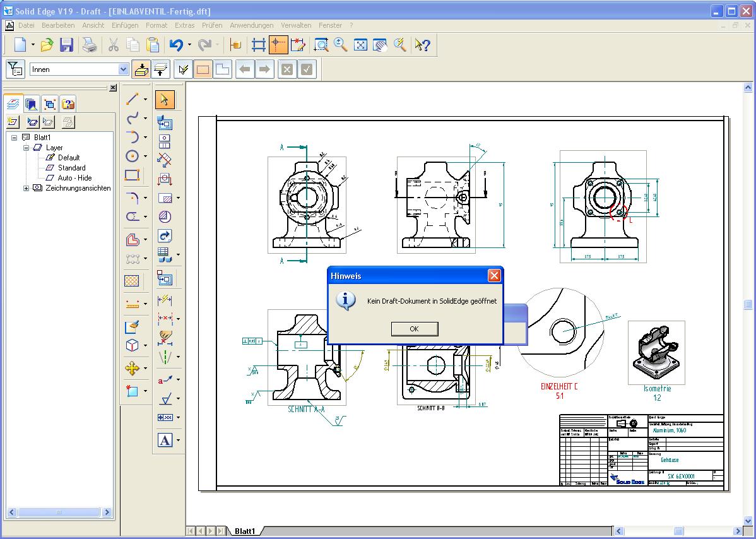Click the EdgeBar horizontal scrollbar thumb
Viewport: 756px width, 539px height.
point(60,512)
